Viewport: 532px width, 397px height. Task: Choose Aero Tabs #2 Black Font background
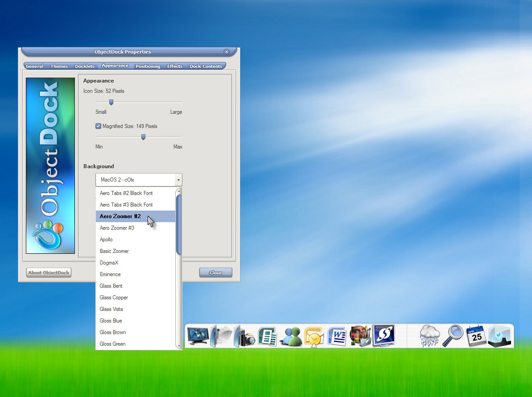(x=136, y=193)
